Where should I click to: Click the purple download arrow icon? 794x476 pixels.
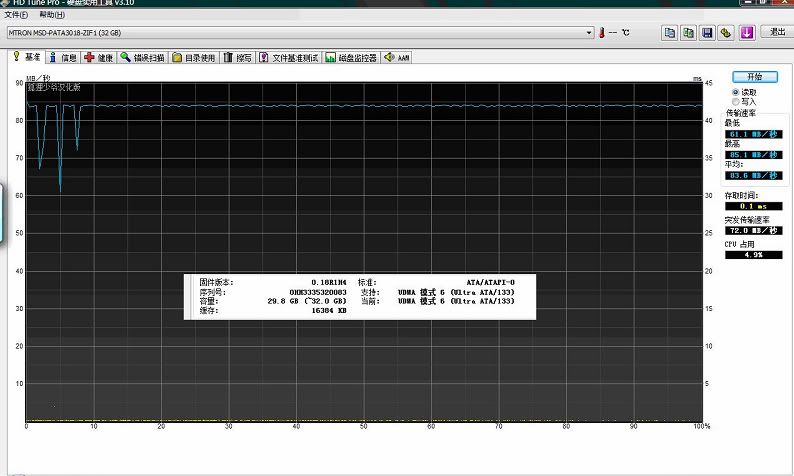747,32
